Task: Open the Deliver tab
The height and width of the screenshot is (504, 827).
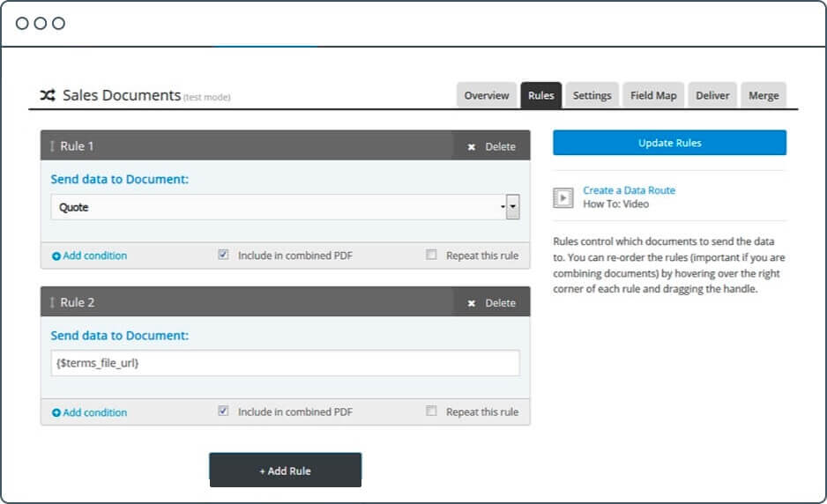Action: (712, 95)
